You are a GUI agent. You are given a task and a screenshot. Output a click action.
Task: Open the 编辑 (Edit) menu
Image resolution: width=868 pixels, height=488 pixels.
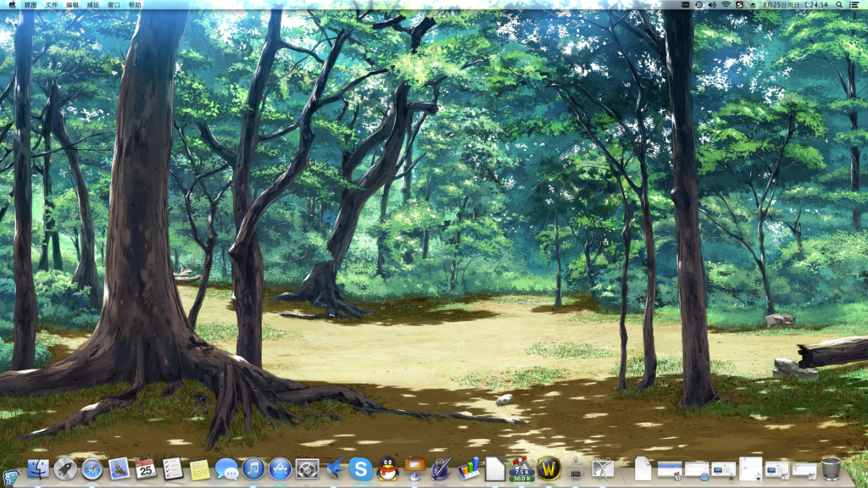coord(73,5)
